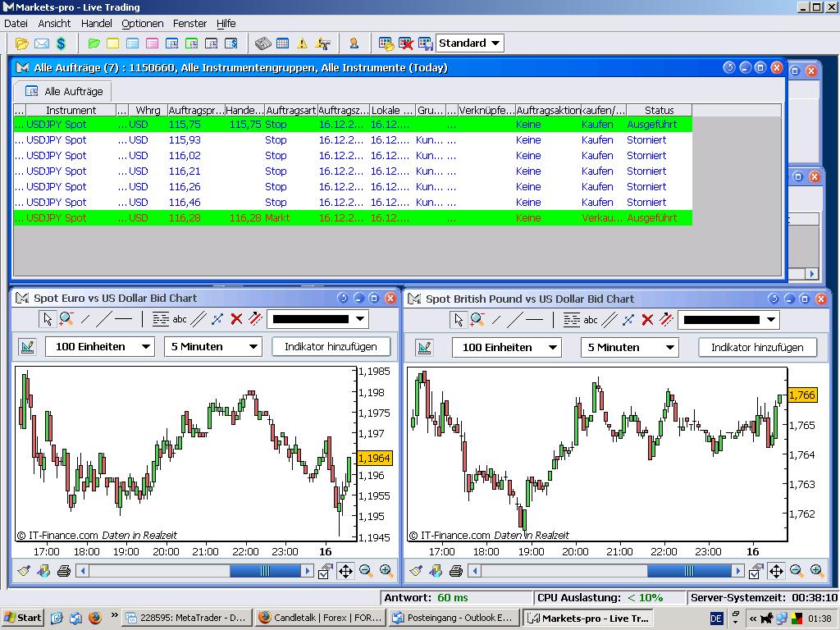Screen dimensions: 840x630
Task: Activate pointer selection tool in British Pound chart
Action: pos(459,320)
